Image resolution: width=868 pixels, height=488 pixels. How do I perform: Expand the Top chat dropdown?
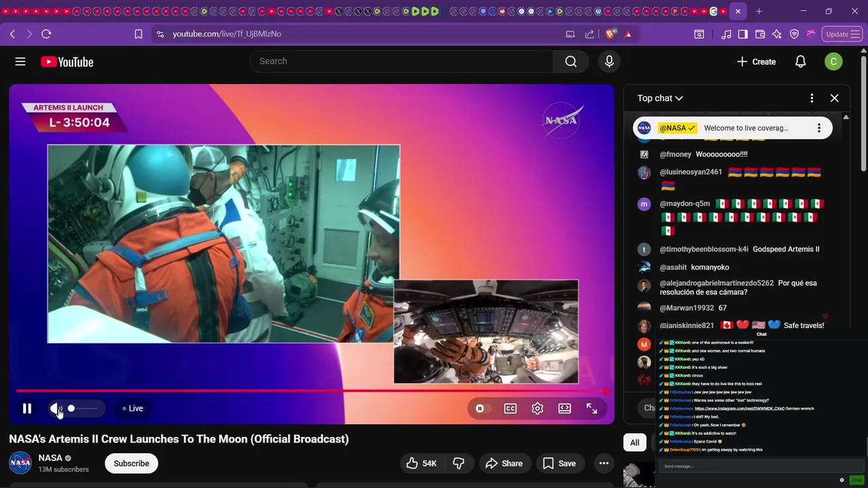[x=660, y=98]
